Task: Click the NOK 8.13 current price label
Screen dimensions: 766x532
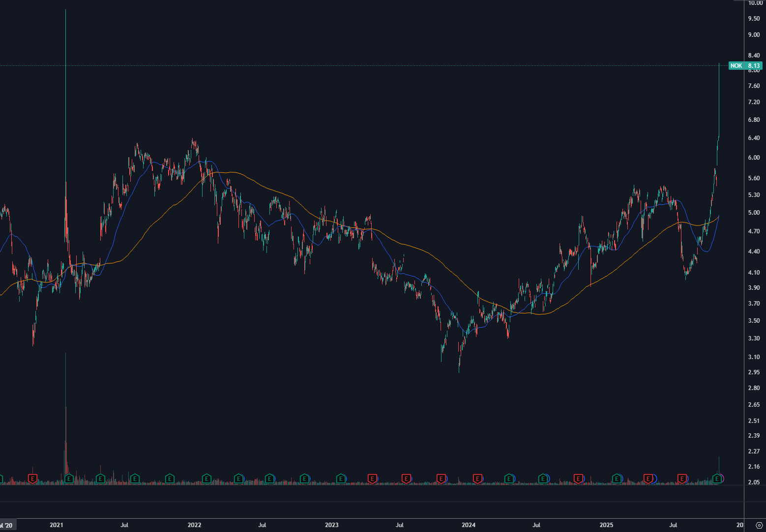Action: coord(745,66)
